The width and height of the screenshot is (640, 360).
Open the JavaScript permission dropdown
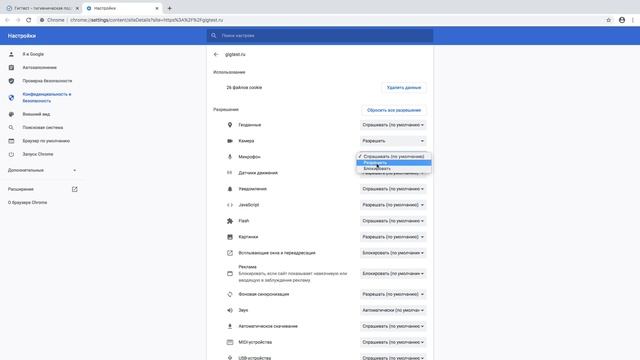click(393, 205)
